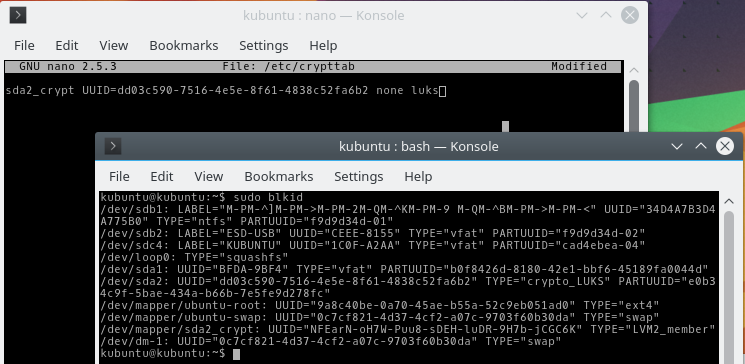Click the '/dev/sda1:' output line
745x364 pixels.
pyautogui.click(x=404, y=269)
